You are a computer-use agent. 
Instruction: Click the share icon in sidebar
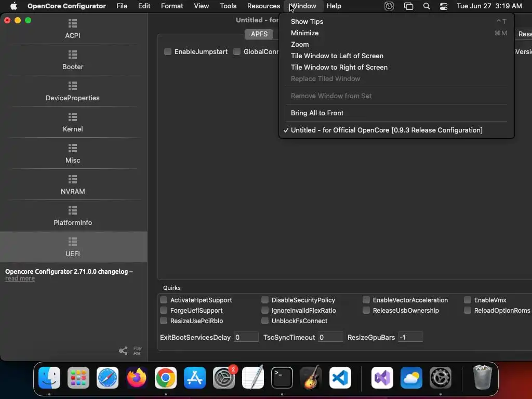click(123, 351)
